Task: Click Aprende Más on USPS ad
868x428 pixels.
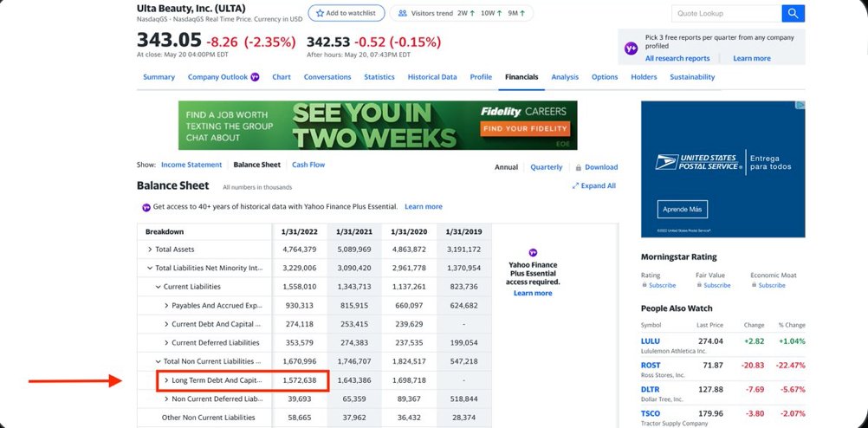Action: click(x=683, y=210)
